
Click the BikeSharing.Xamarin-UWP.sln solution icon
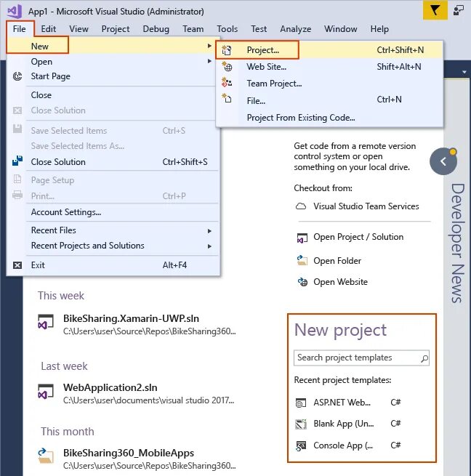click(46, 322)
